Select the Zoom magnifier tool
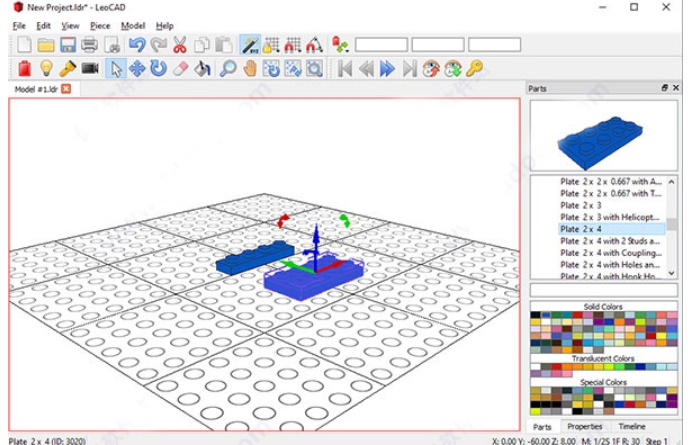 coord(228,68)
